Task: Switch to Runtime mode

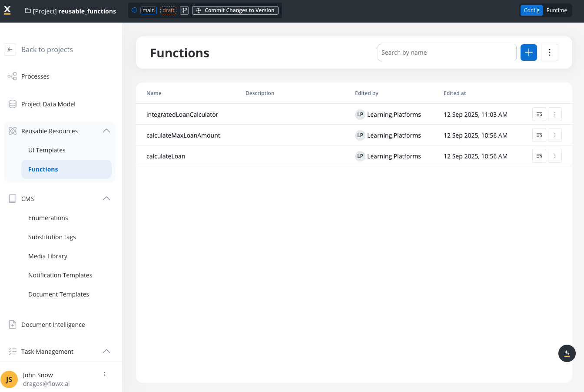Action: tap(556, 10)
